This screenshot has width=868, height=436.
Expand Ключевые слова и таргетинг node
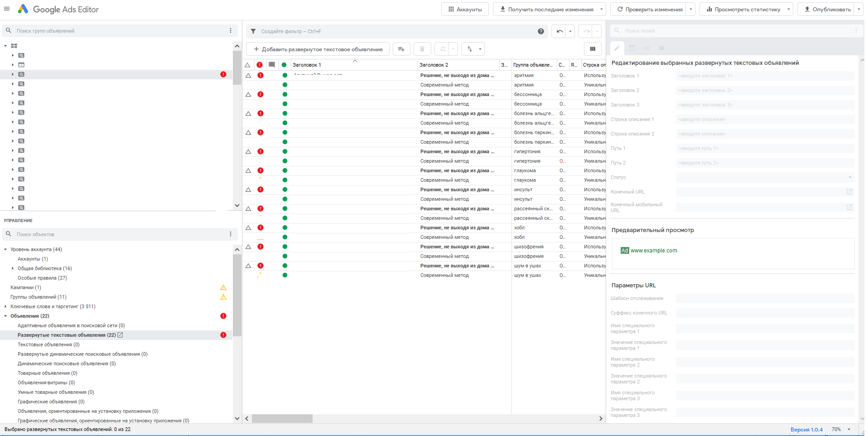(5, 306)
